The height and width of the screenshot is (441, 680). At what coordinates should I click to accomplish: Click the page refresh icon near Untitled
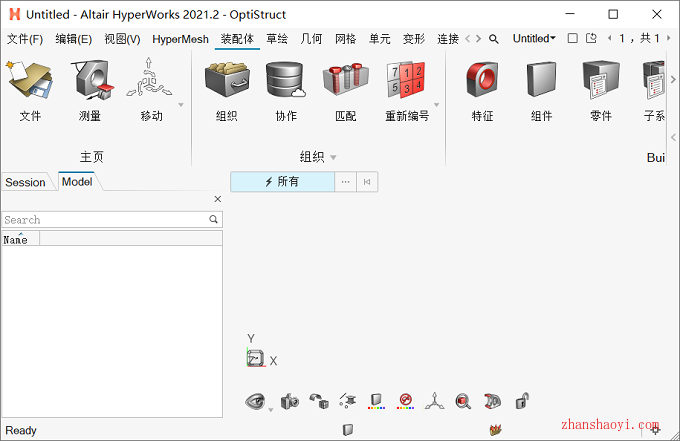point(591,38)
